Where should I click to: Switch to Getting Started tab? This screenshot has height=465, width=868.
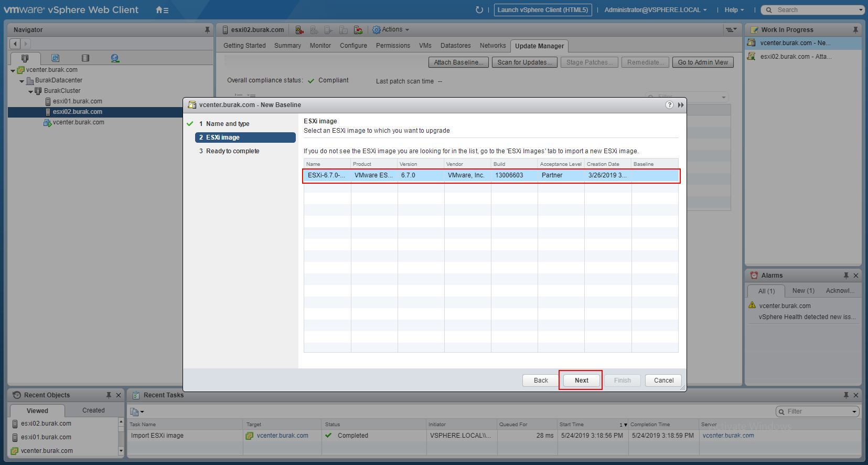pyautogui.click(x=244, y=46)
